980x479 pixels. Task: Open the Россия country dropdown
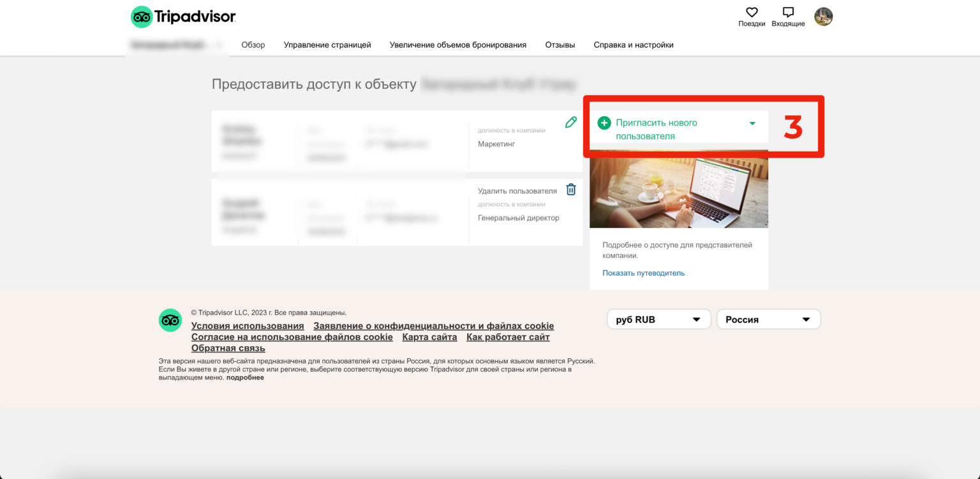tap(768, 319)
